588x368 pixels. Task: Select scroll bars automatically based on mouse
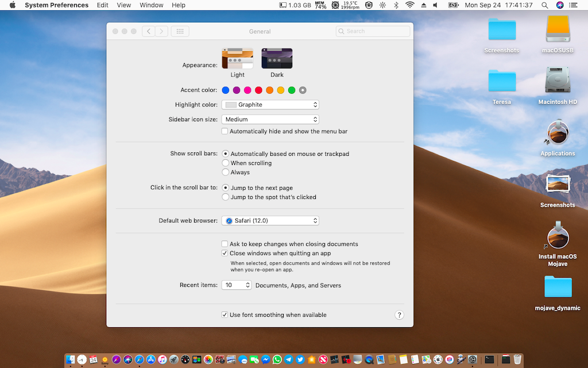pyautogui.click(x=225, y=154)
